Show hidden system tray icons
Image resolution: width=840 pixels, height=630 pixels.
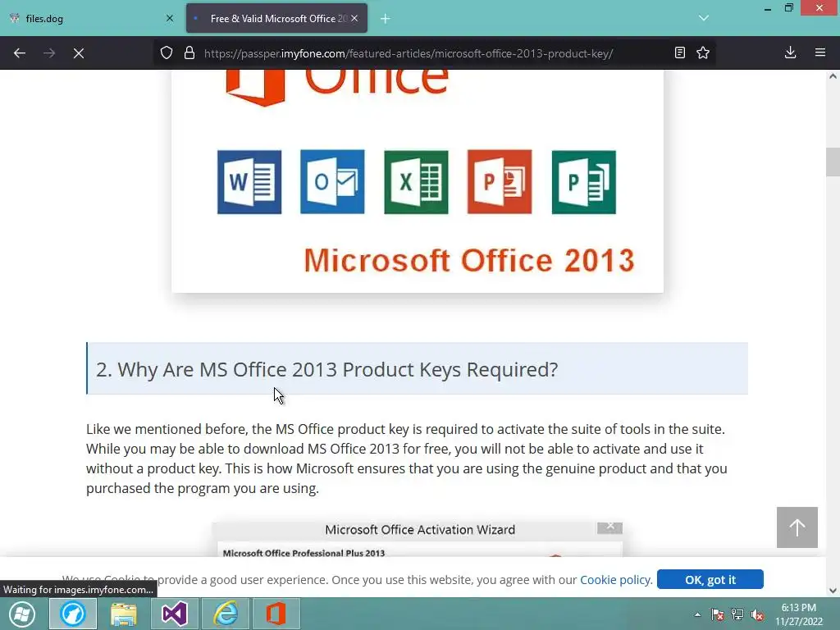click(x=697, y=614)
